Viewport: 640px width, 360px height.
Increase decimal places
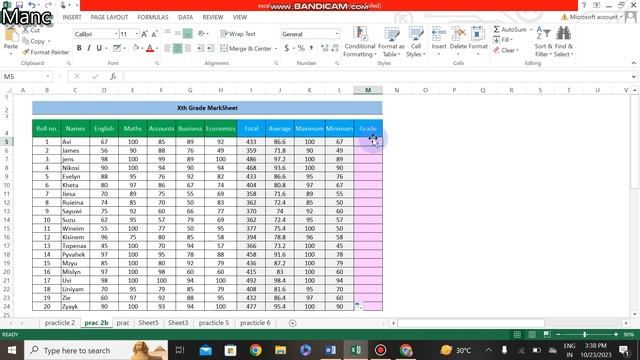(324, 48)
